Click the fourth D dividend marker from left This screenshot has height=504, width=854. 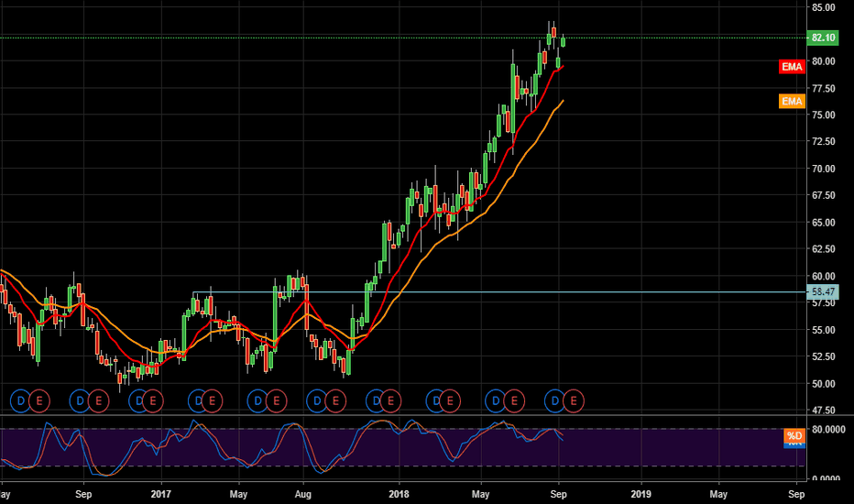(x=198, y=401)
